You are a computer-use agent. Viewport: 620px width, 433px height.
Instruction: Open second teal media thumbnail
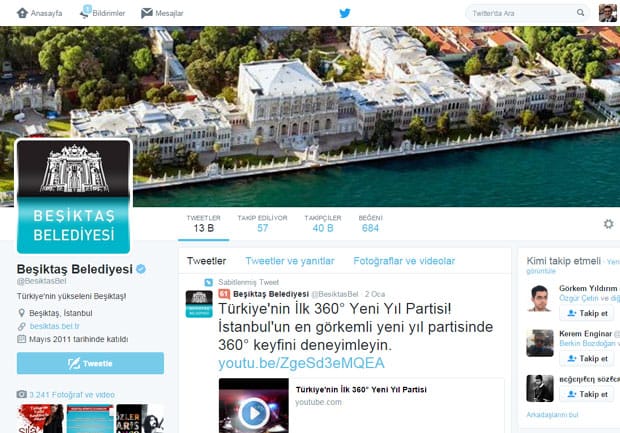[x=90, y=418]
